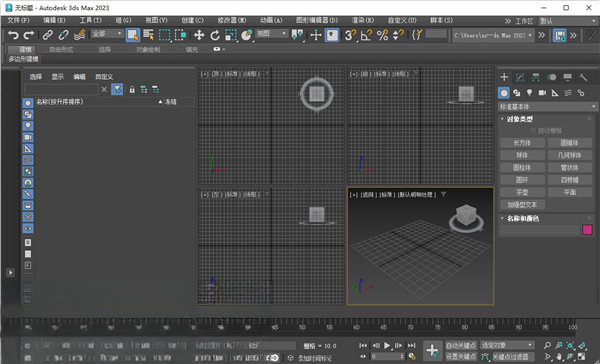Expand the workspace selector showing 默认
This screenshot has width=600, height=364.
pyautogui.click(x=567, y=21)
